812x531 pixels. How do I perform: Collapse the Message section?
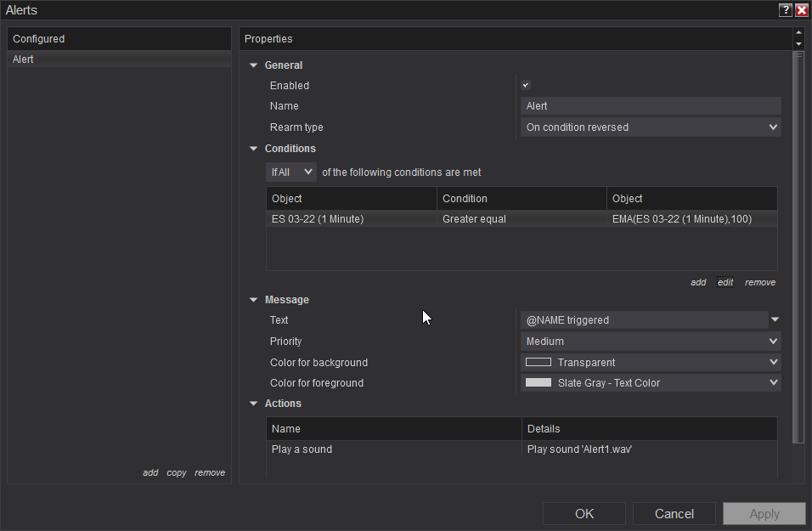[x=253, y=300]
